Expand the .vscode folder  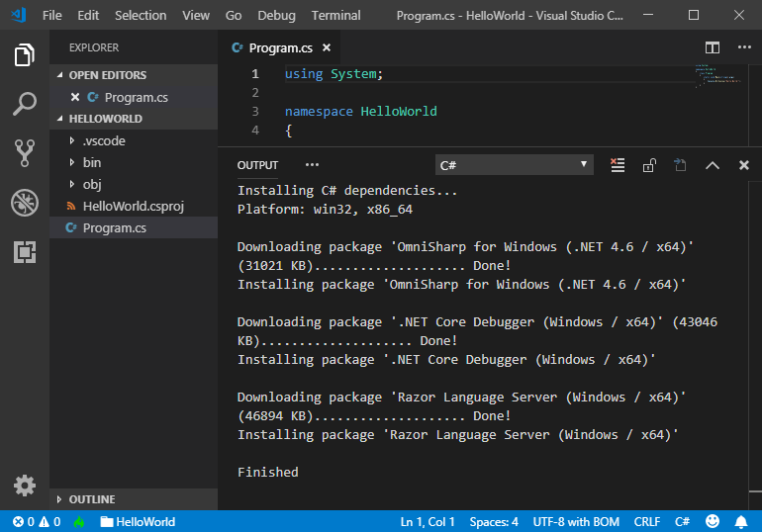pyautogui.click(x=103, y=140)
